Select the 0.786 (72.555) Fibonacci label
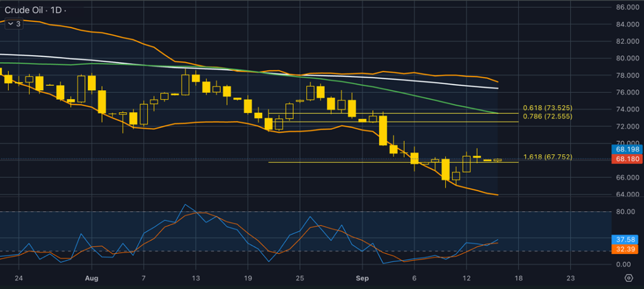Viewport: 644px width, 289px height. click(548, 116)
